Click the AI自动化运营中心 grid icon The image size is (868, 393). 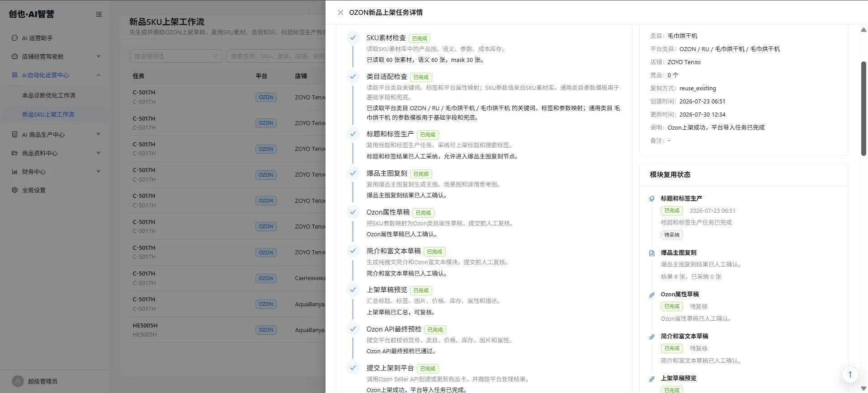tap(14, 75)
